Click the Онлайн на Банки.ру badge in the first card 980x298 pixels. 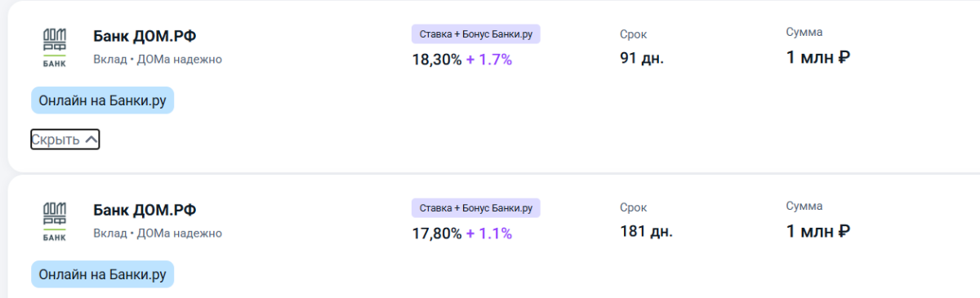pos(103,100)
